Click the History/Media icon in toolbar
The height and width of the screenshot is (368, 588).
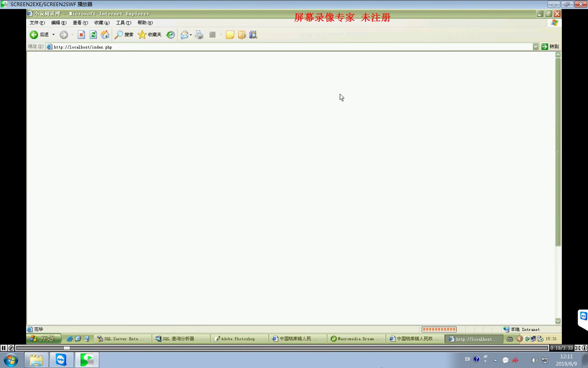tap(170, 35)
